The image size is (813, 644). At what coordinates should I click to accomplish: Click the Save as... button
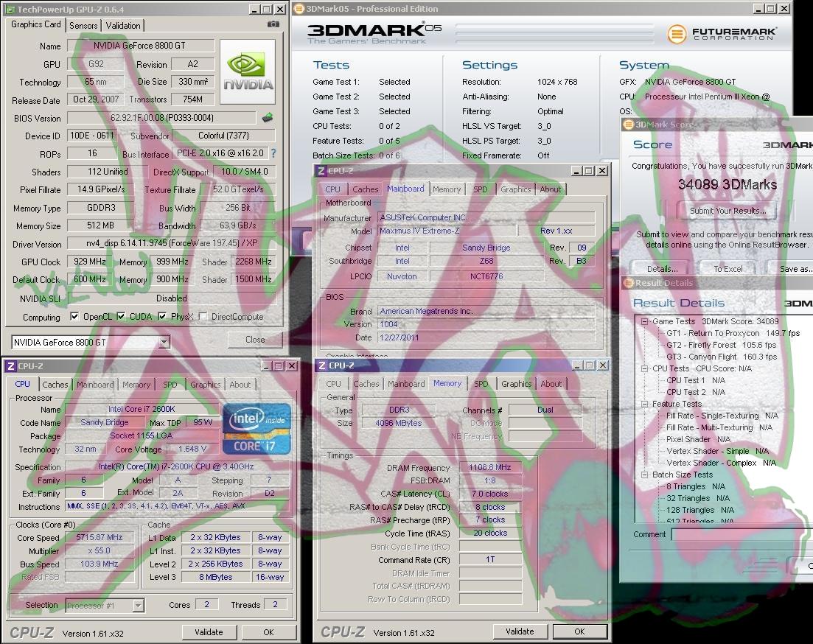click(x=791, y=269)
